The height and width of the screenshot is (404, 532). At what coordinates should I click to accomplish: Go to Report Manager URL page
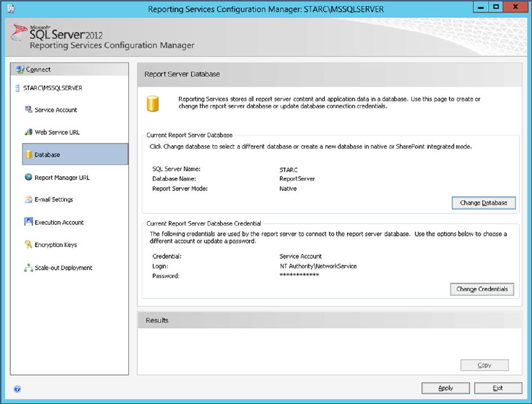tap(62, 178)
